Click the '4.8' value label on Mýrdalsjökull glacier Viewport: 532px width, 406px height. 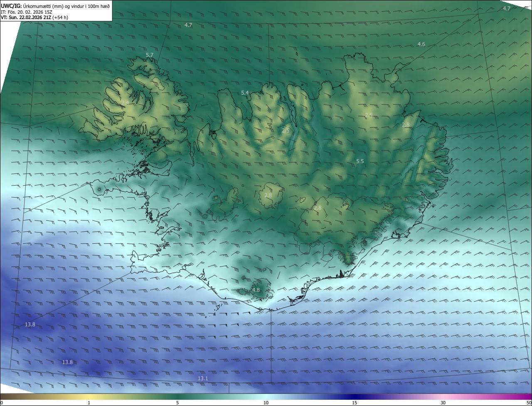256,290
